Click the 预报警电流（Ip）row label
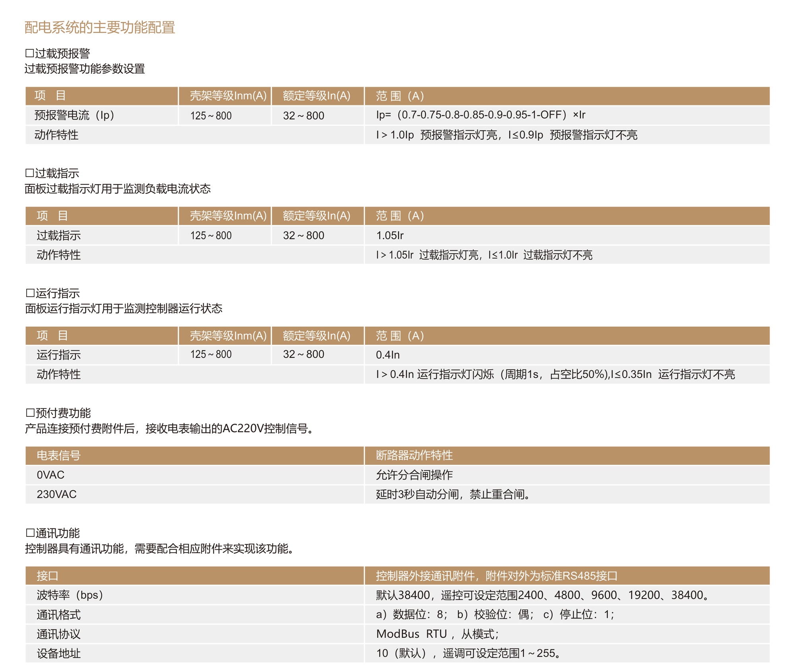Screen dimensions: 795x672 click(x=74, y=115)
